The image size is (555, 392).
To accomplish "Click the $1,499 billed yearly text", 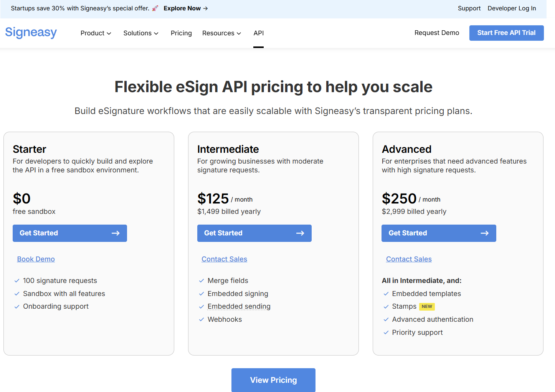I will pos(229,212).
